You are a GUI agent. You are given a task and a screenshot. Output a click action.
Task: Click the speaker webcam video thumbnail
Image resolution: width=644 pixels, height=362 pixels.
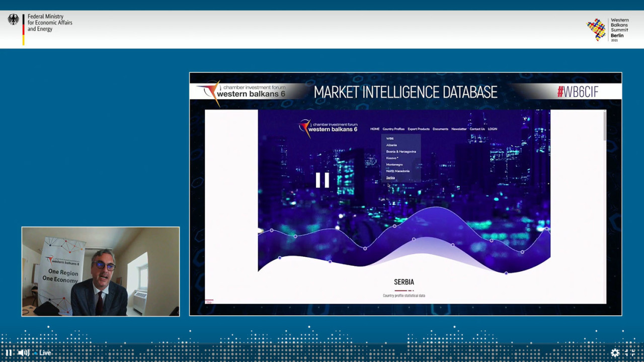101,271
